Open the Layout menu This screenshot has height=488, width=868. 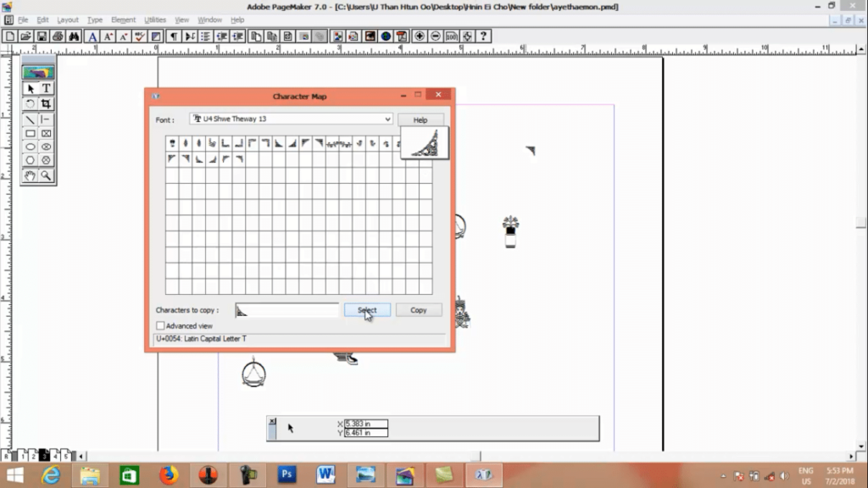(68, 20)
